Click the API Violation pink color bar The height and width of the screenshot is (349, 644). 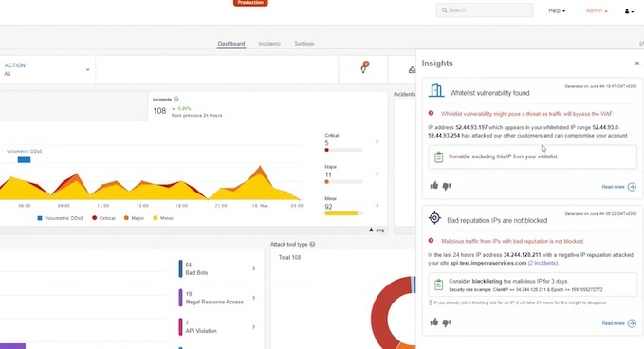(x=180, y=327)
